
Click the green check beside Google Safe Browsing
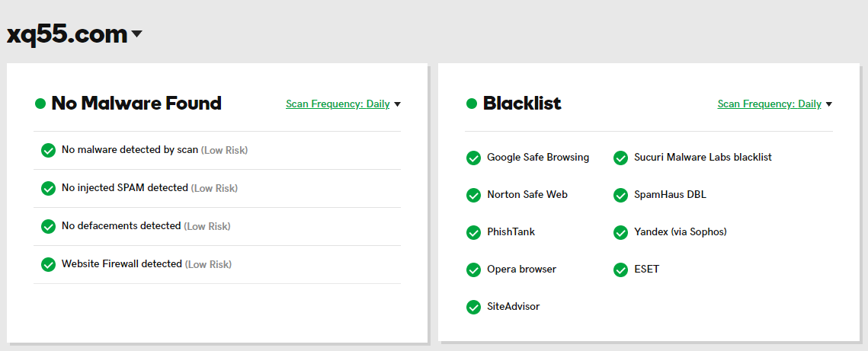pyautogui.click(x=473, y=158)
